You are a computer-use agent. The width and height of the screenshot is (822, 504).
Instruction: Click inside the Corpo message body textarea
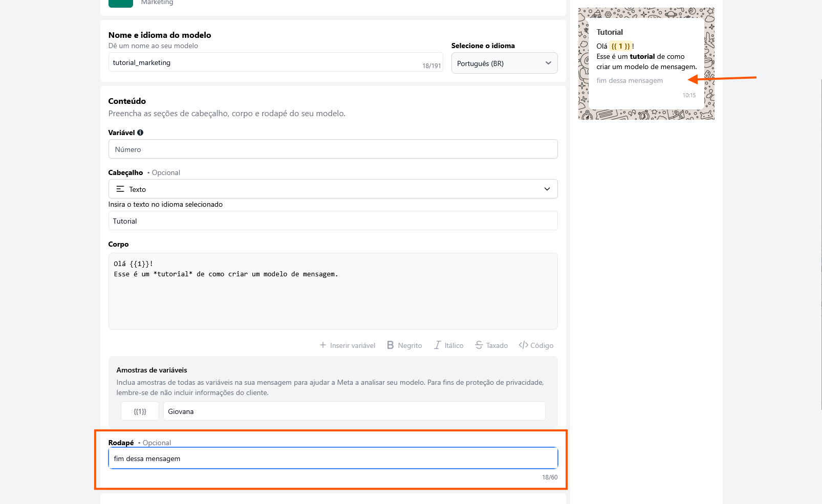pyautogui.click(x=333, y=297)
